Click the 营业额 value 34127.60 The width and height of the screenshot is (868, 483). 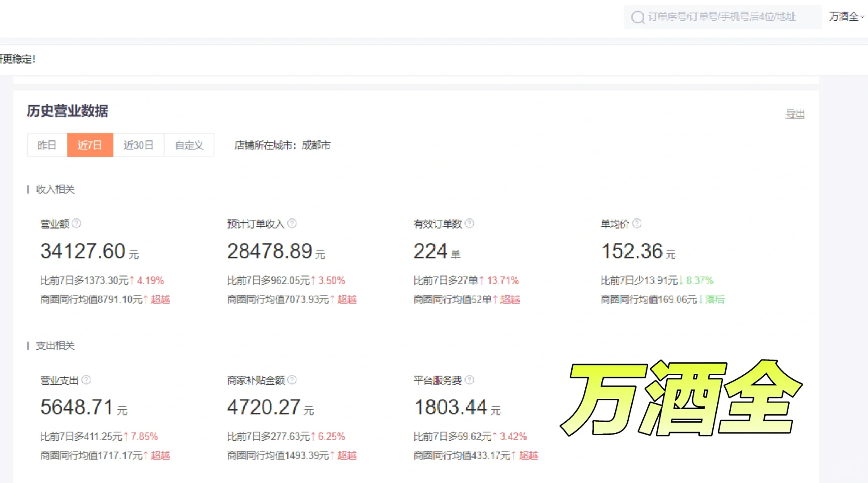point(83,251)
